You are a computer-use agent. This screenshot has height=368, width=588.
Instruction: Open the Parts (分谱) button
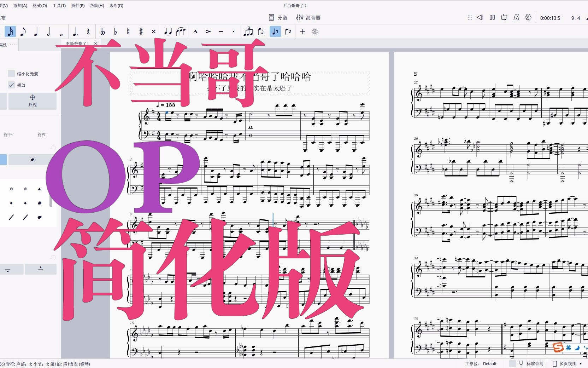[278, 17]
